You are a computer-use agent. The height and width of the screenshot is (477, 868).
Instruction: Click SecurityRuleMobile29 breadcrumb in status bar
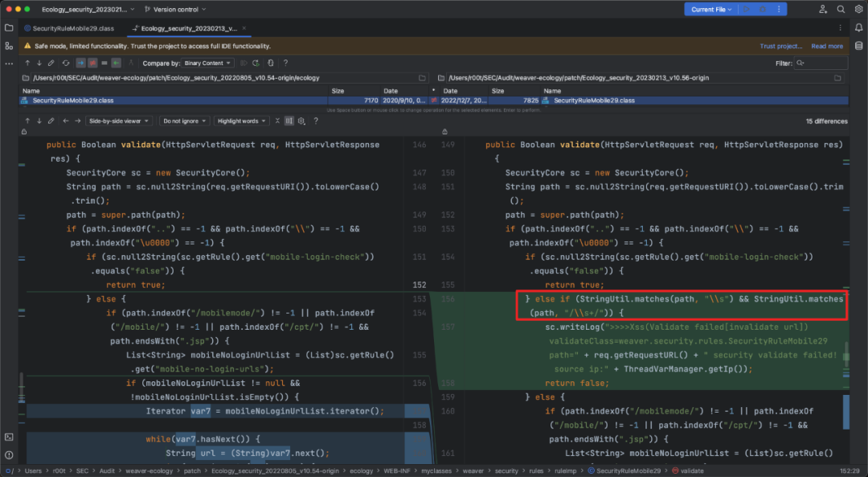click(x=624, y=471)
